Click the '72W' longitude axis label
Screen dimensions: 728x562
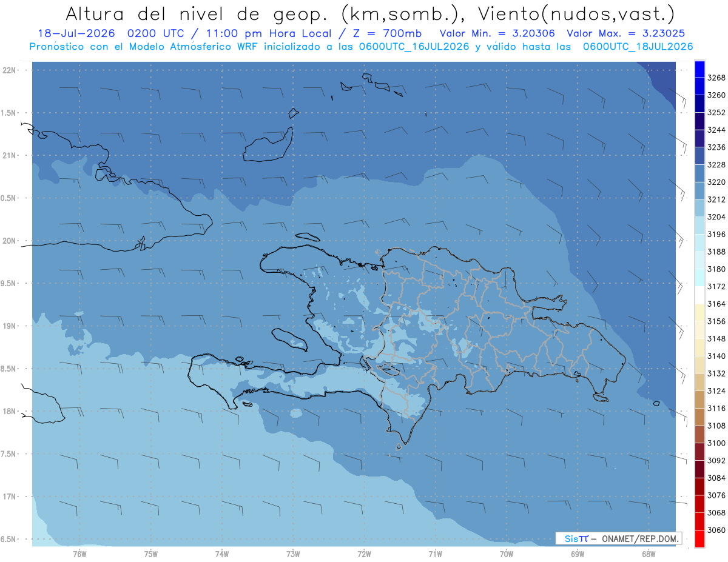click(x=364, y=554)
